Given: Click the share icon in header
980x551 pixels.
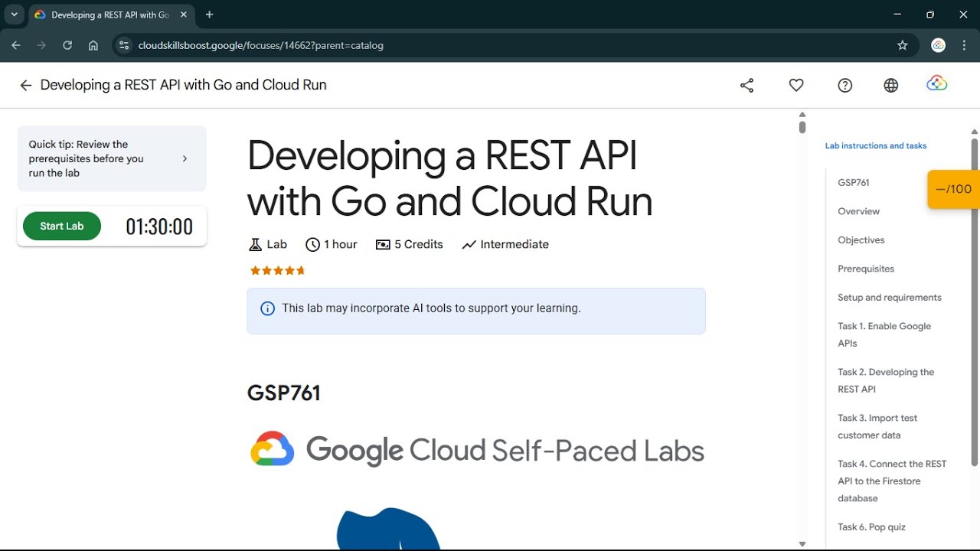Looking at the screenshot, I should click(747, 86).
